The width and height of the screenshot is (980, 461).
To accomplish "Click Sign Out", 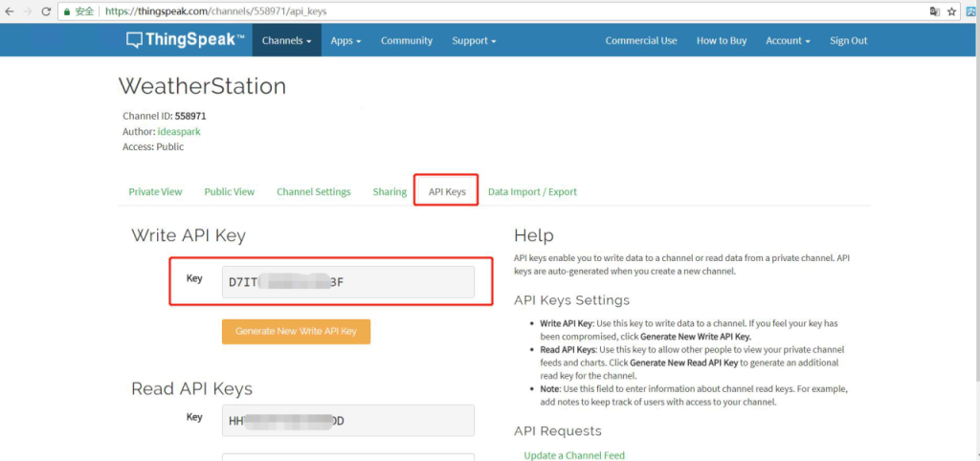I will [x=848, y=40].
